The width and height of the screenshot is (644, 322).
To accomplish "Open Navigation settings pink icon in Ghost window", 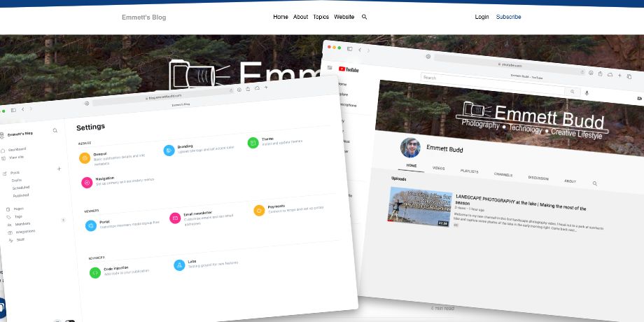I will point(87,183).
